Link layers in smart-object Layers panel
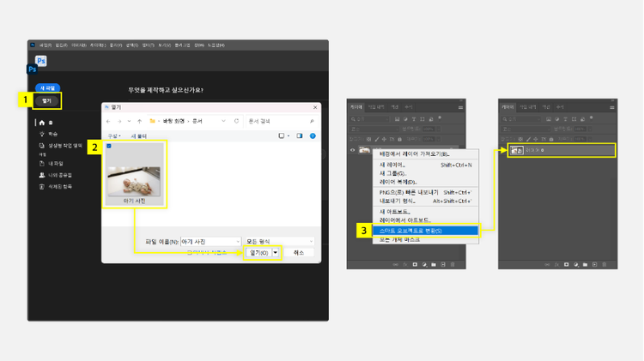 point(547,265)
